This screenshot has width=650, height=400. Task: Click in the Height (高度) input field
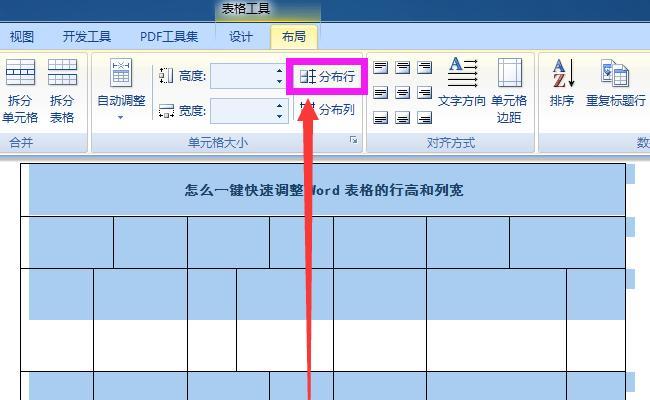tap(243, 76)
